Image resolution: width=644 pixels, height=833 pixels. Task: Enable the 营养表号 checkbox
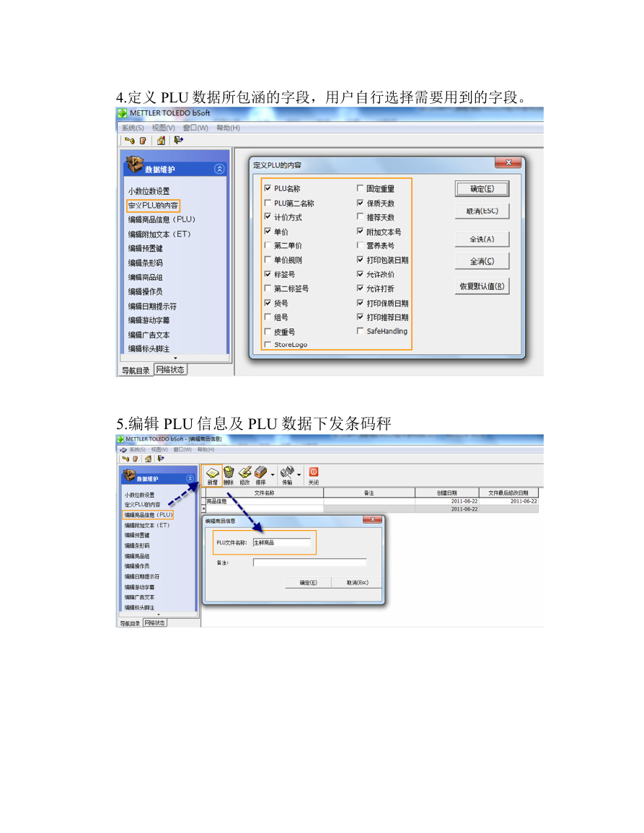pos(361,245)
